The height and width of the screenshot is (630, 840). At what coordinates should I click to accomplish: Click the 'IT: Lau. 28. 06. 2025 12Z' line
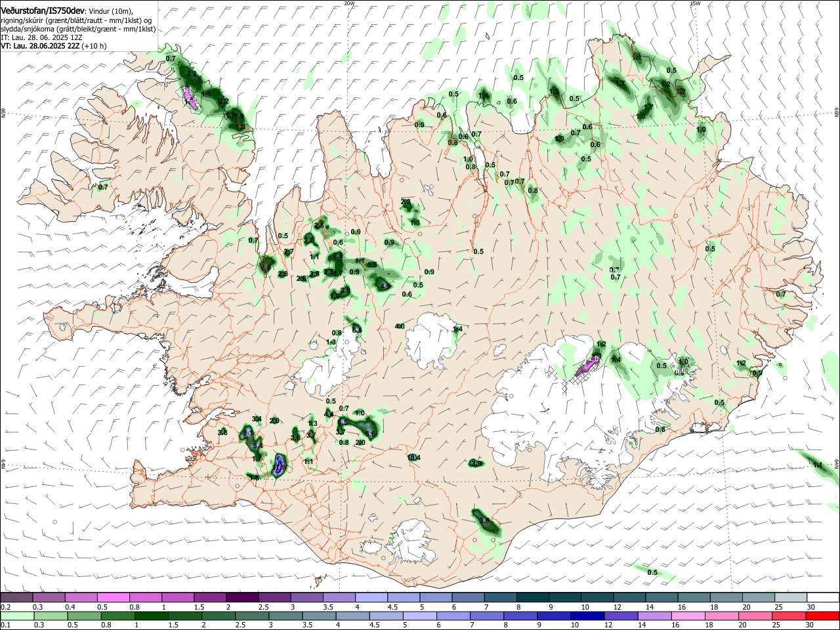pyautogui.click(x=41, y=37)
